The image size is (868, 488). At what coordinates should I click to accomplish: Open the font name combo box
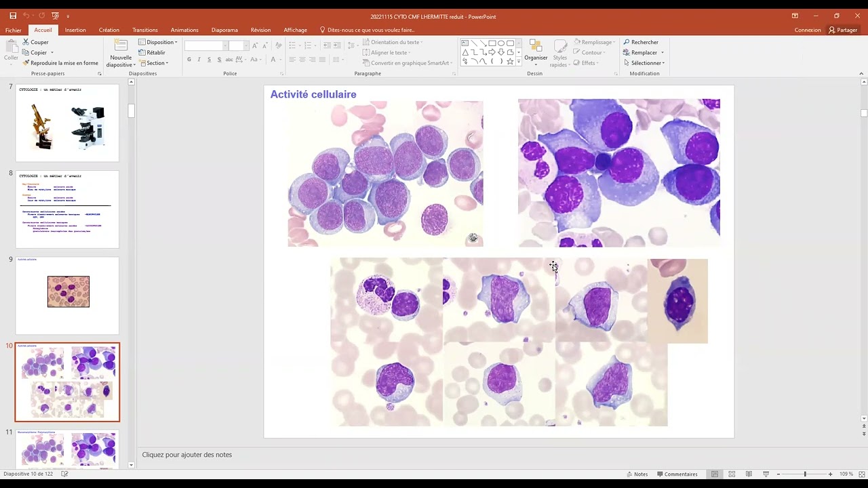(x=206, y=45)
